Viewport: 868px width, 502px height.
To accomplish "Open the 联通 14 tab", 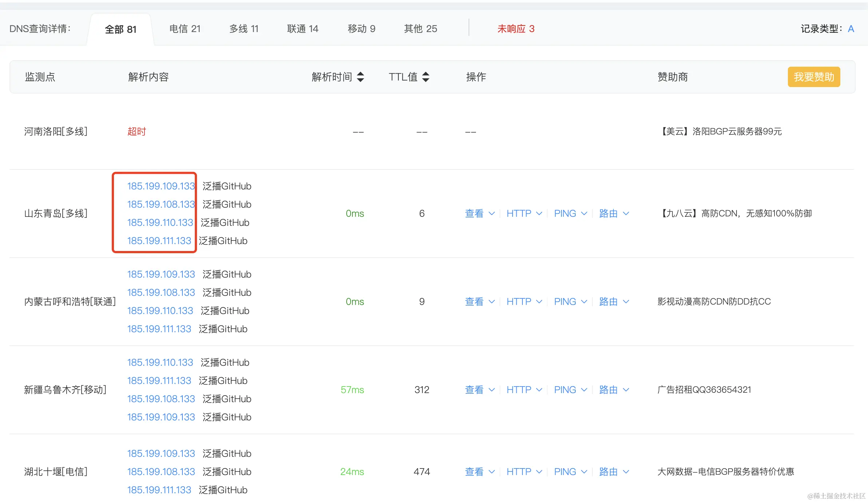I will (x=303, y=29).
